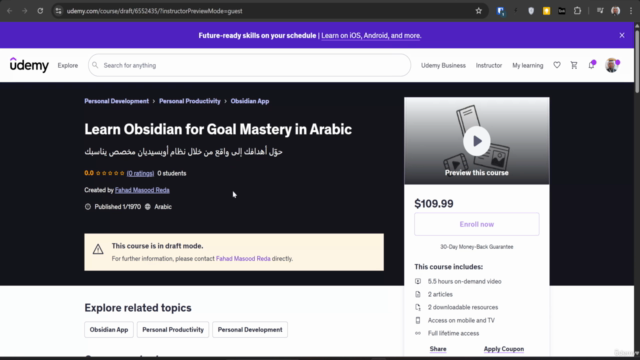Screen dimensions: 640x360
Task: Open the Instructor menu item
Action: [x=489, y=65]
